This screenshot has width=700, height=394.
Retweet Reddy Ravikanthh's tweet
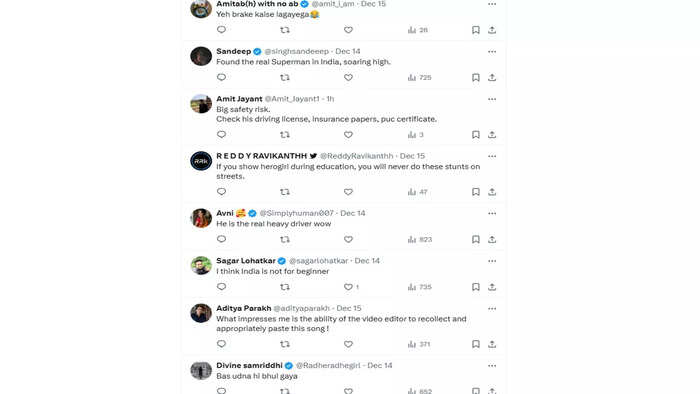(x=285, y=192)
